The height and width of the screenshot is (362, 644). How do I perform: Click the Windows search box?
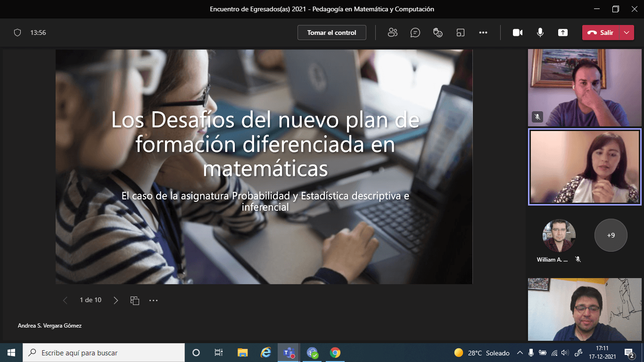coord(104,353)
